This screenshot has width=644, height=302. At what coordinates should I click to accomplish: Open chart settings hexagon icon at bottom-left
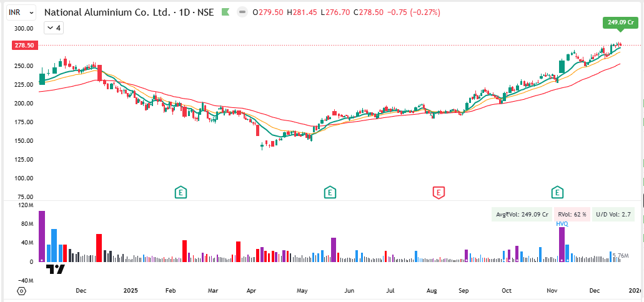(x=22, y=291)
